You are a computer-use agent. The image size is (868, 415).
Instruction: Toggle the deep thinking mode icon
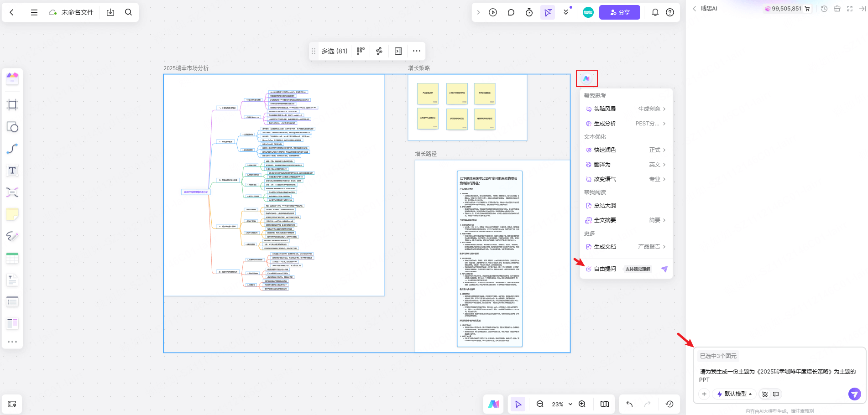(x=765, y=394)
